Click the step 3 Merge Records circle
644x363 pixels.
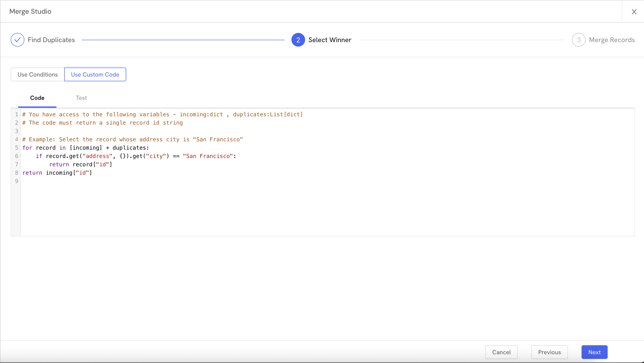point(579,40)
